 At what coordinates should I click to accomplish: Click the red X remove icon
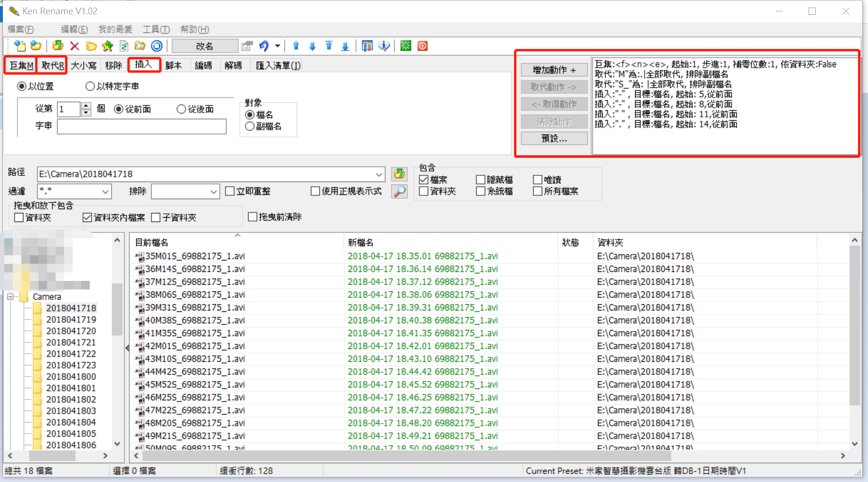(75, 46)
